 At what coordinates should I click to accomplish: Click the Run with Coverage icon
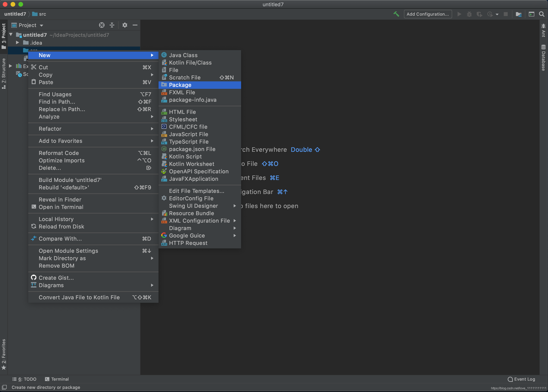[479, 14]
